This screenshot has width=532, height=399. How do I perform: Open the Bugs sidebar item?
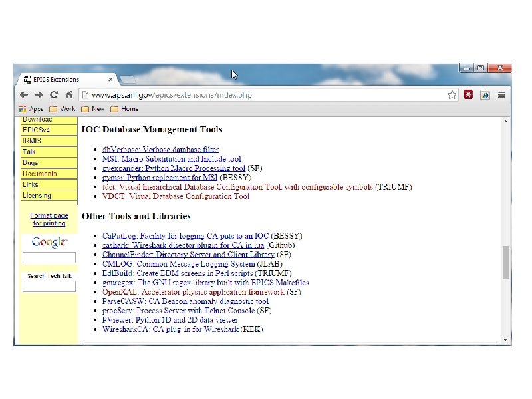(49, 162)
